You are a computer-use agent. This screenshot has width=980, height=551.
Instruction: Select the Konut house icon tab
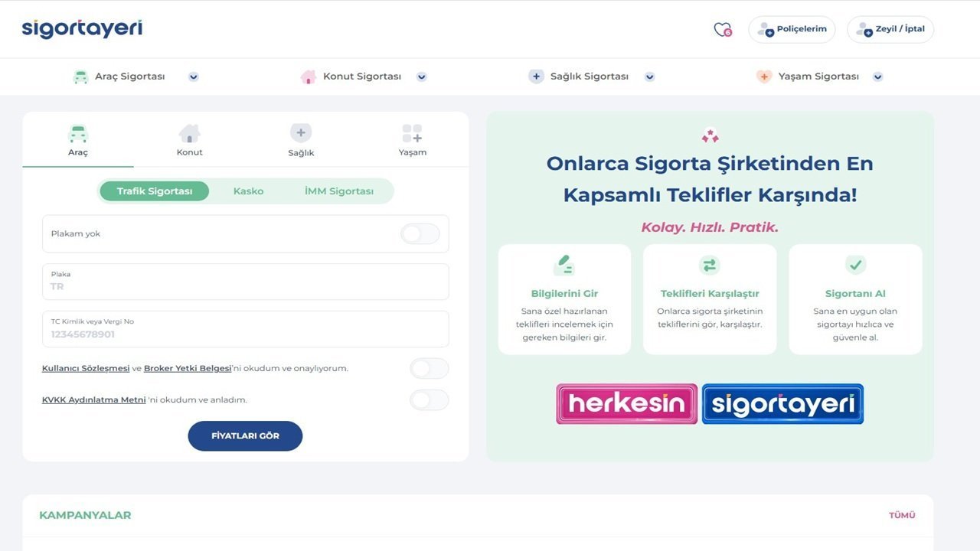(189, 134)
